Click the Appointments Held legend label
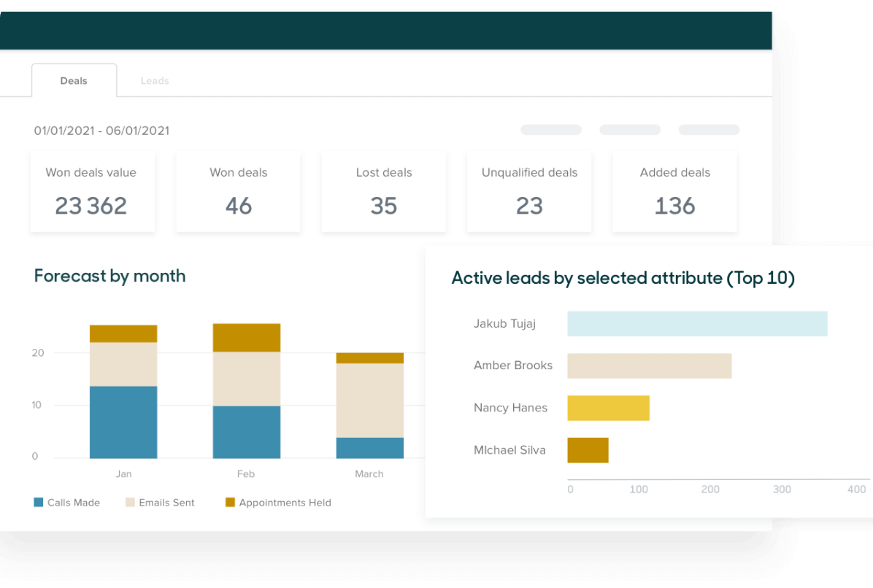873x588 pixels. [285, 503]
